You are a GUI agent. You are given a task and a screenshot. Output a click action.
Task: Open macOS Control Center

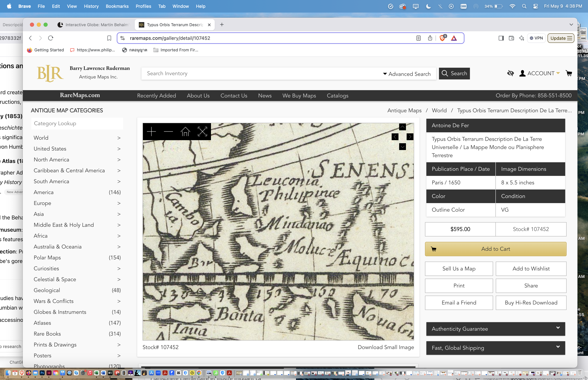[536, 6]
